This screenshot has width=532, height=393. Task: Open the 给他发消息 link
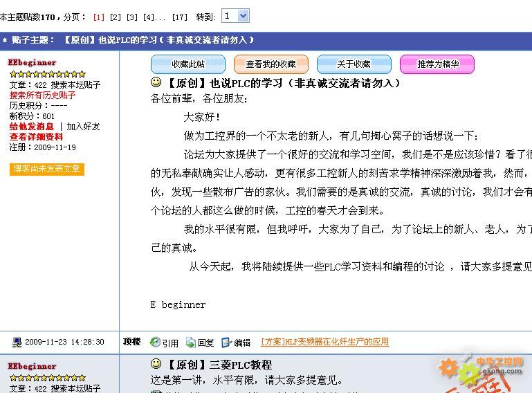[x=32, y=127]
